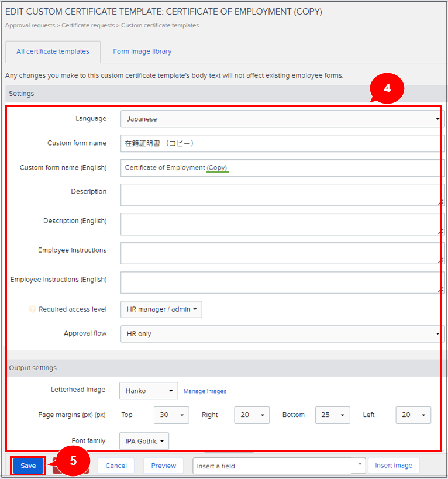Open the Insert a field combo box
The width and height of the screenshot is (448, 479).
click(279, 466)
